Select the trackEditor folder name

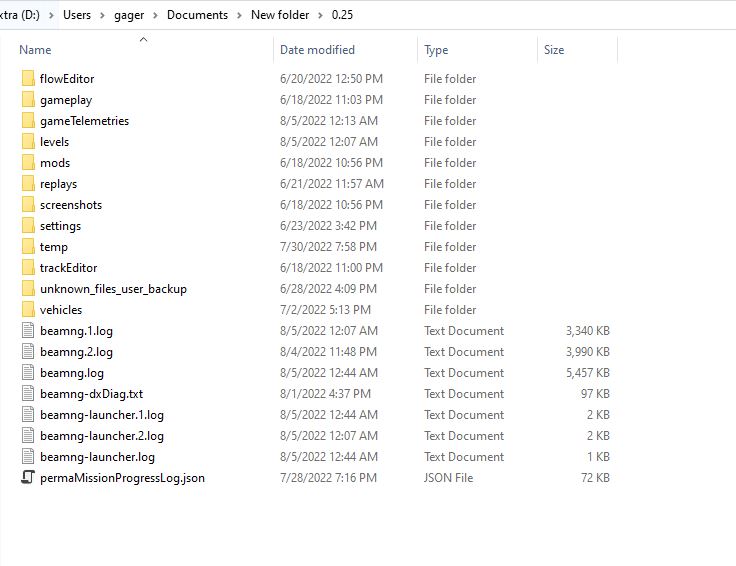(69, 268)
